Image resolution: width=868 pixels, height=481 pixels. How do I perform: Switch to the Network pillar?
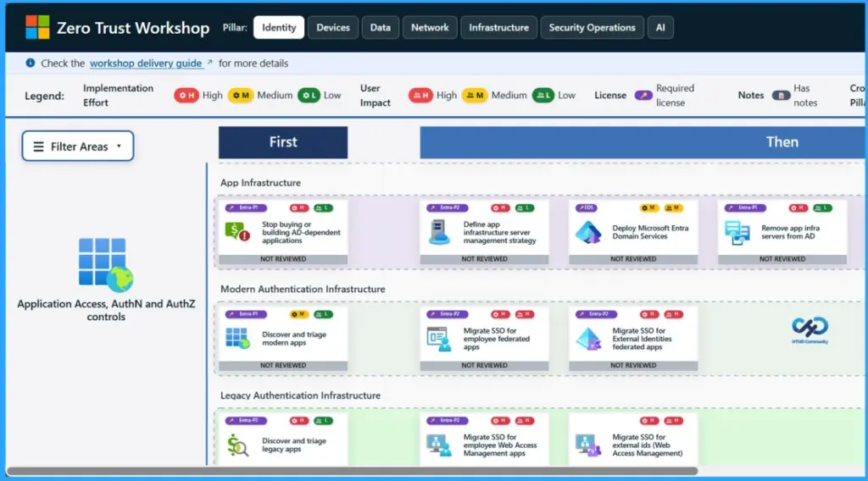click(x=430, y=28)
